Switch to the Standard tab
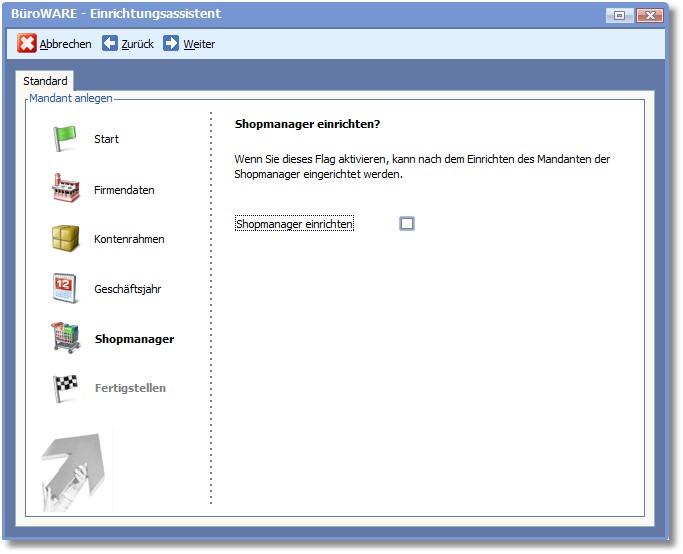The height and width of the screenshot is (554, 683). [x=45, y=81]
